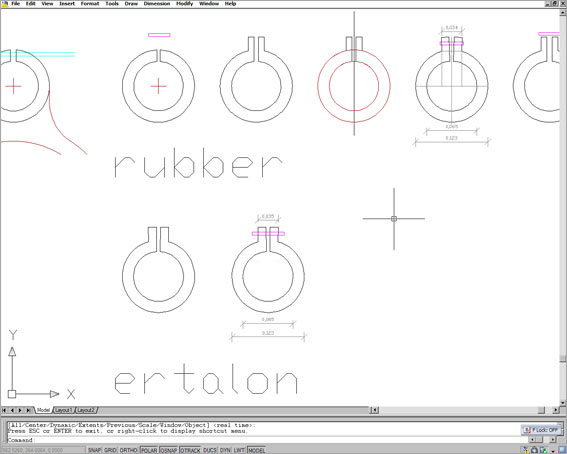Open the Window menu
This screenshot has height=454, width=567.
[x=209, y=4]
